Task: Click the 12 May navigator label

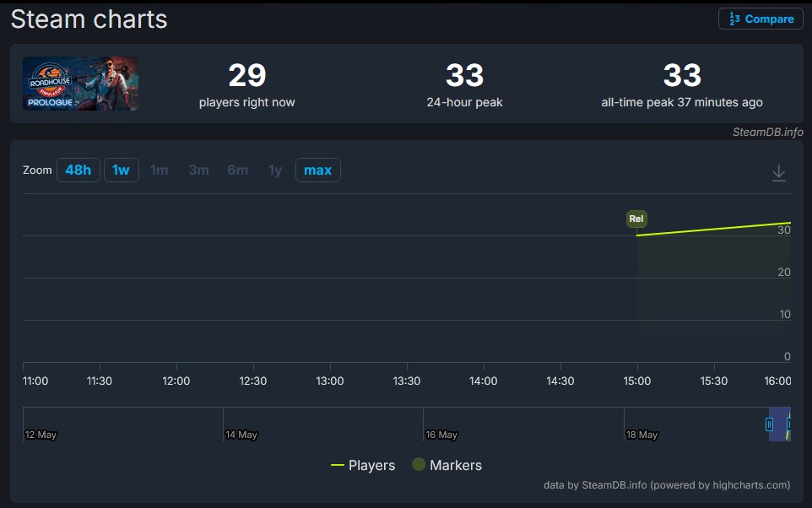Action: [41, 435]
